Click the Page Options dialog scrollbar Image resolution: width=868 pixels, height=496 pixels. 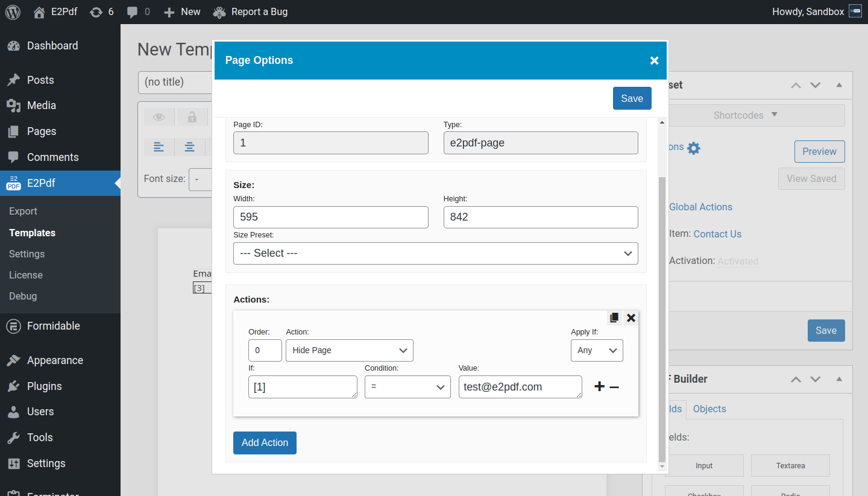pyautogui.click(x=662, y=301)
